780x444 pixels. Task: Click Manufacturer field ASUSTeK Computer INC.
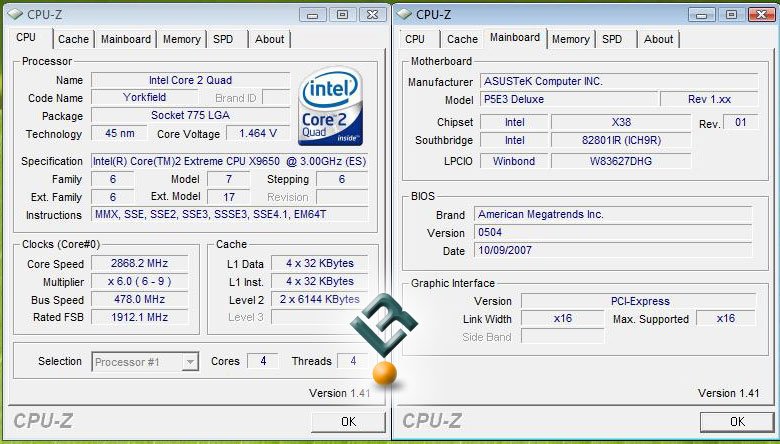[x=619, y=81]
